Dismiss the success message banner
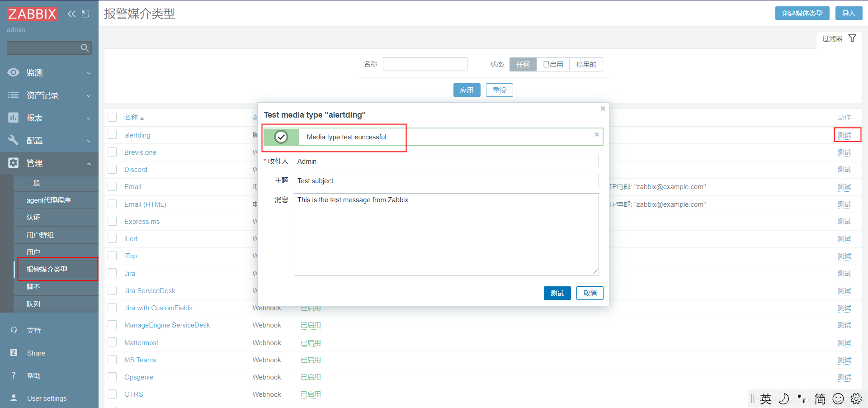This screenshot has height=408, width=868. coord(597,134)
